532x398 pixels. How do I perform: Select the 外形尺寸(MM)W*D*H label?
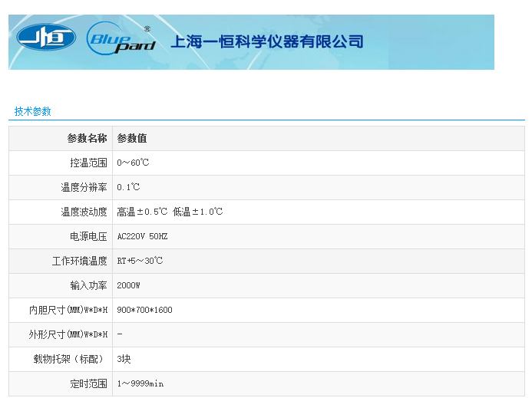pos(68,335)
